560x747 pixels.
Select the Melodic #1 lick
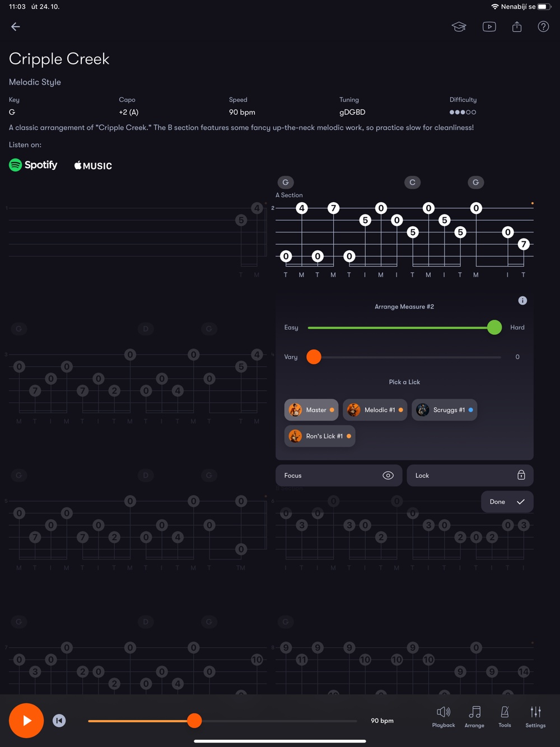pos(375,410)
